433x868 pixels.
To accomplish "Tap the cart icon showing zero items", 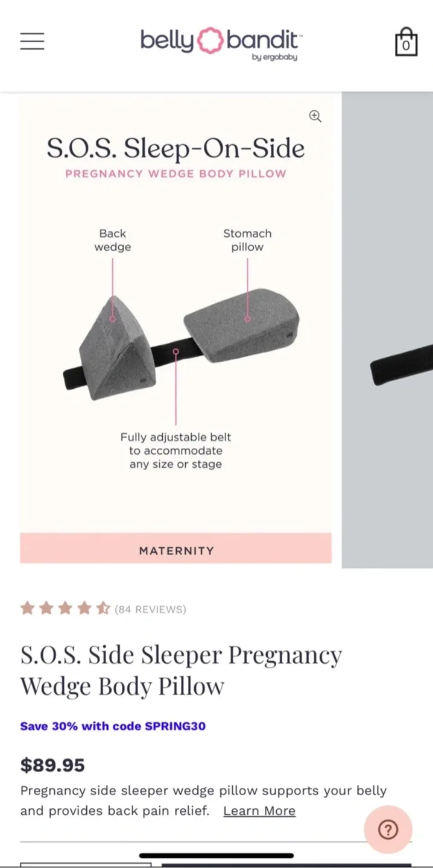I will (406, 42).
